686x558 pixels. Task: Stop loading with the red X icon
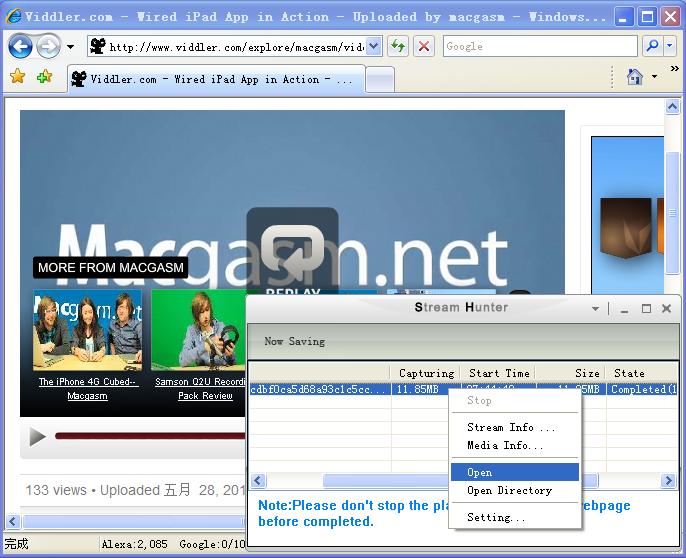click(x=424, y=46)
